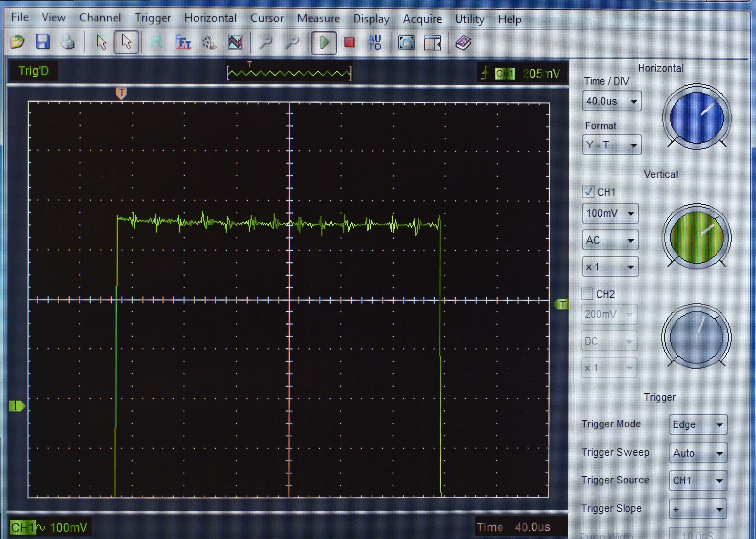Open the Acquire menu
This screenshot has height=539, width=756.
(x=422, y=19)
